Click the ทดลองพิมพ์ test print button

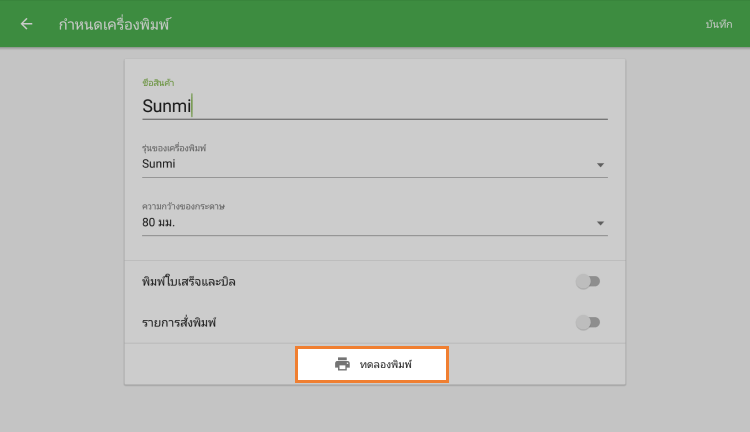click(x=372, y=365)
